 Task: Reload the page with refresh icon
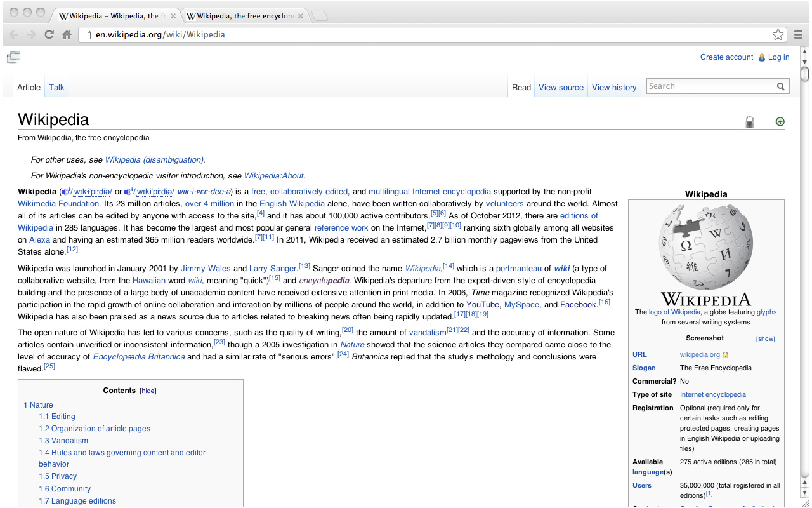coord(49,35)
